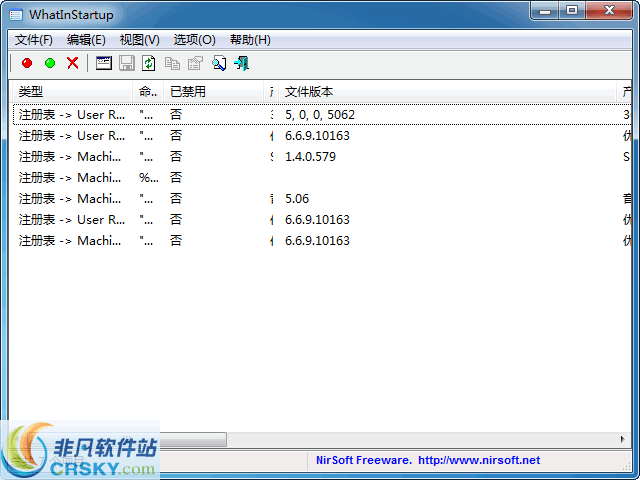Viewport: 640px width, 480px height.
Task: Open the 帮助(H) menu
Action: coord(250,40)
